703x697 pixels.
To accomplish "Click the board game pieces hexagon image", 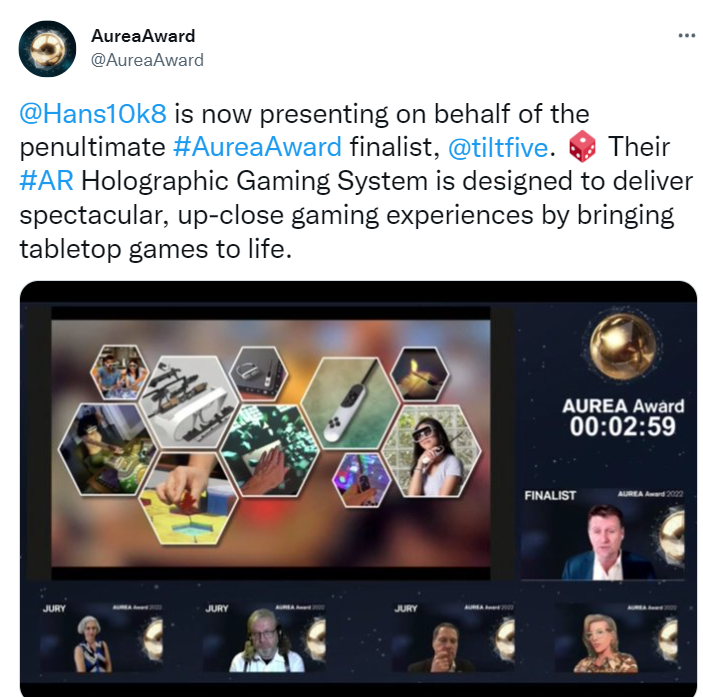I will pos(188,498).
